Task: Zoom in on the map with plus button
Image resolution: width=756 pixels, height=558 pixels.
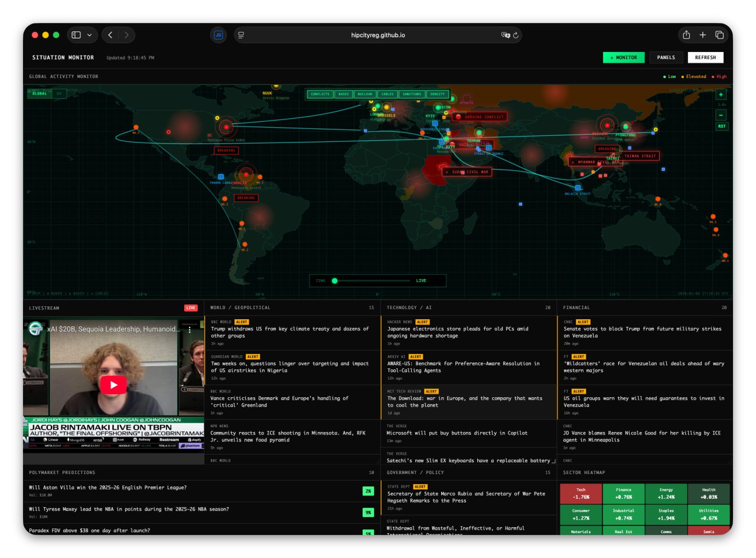Action: pos(721,95)
